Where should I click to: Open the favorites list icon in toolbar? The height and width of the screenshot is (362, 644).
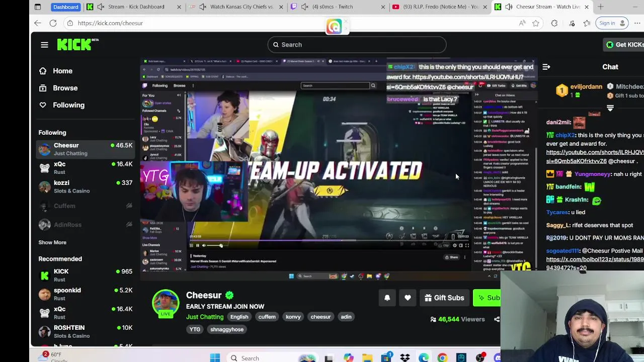point(587,23)
